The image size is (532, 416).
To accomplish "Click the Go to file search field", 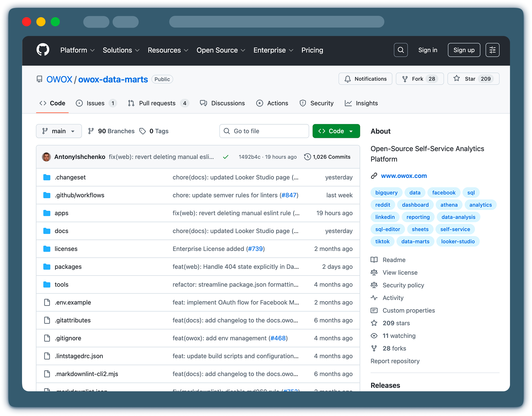I will [264, 131].
